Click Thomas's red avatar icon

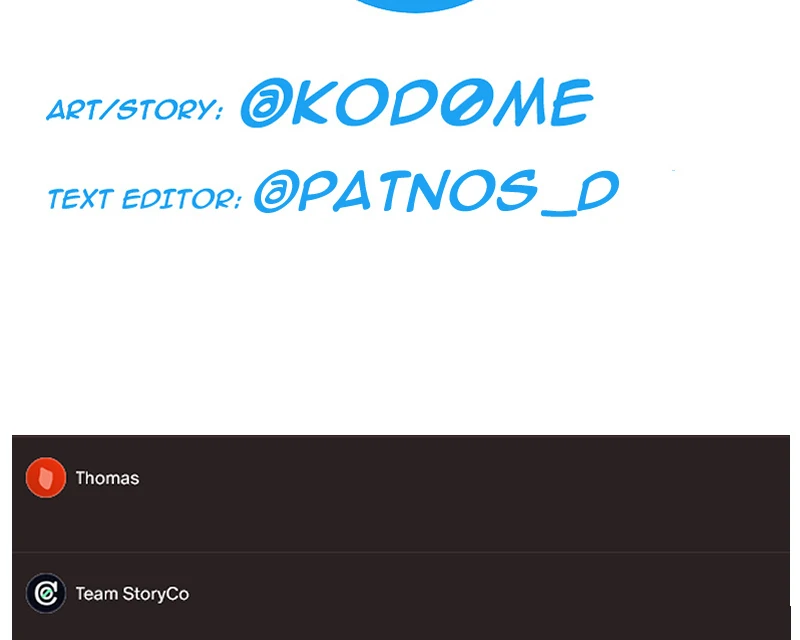(x=46, y=477)
